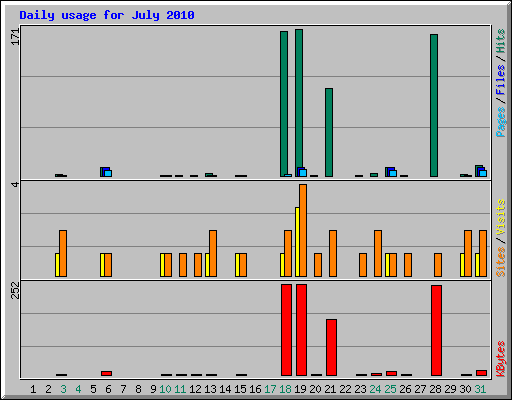
Task: Click green weekend day label "31"
Action: pos(480,389)
